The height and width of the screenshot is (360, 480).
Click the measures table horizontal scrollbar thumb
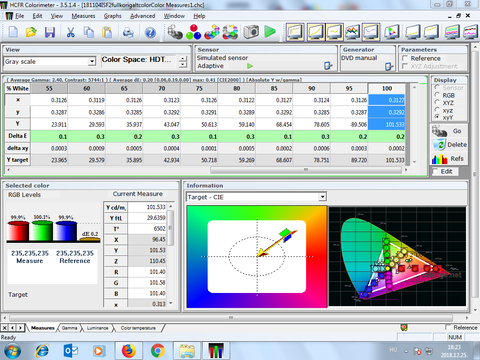[x=306, y=170]
